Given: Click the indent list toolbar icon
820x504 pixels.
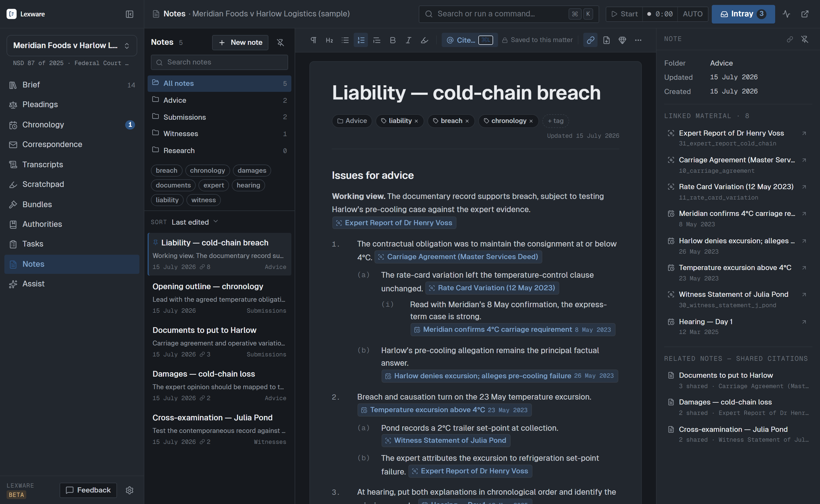Looking at the screenshot, I should pyautogui.click(x=377, y=40).
